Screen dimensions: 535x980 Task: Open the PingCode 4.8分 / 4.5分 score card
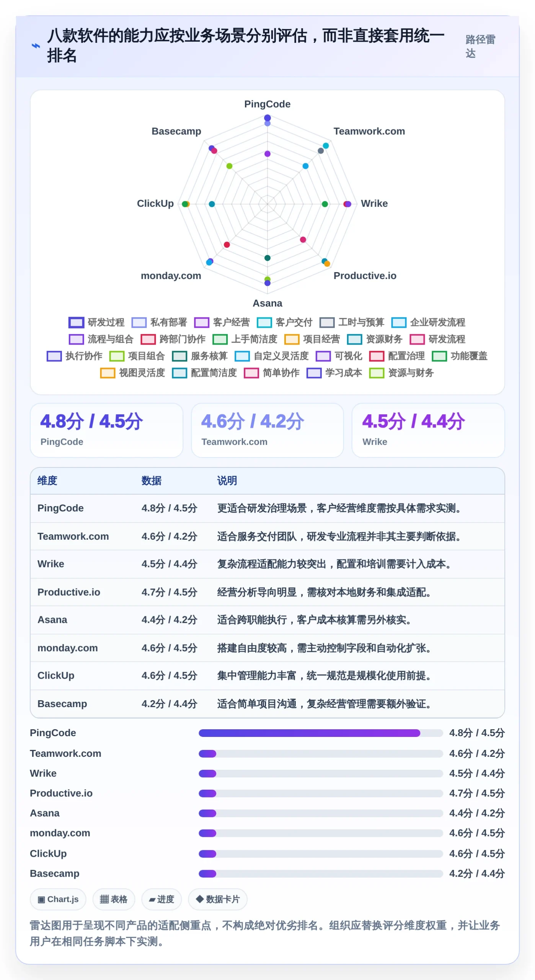107,430
